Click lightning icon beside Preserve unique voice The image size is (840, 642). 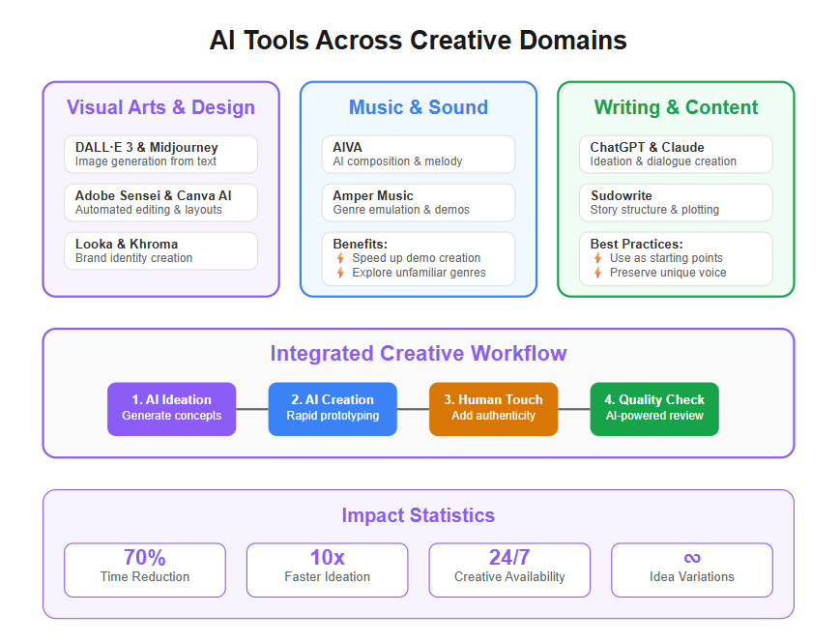point(597,273)
